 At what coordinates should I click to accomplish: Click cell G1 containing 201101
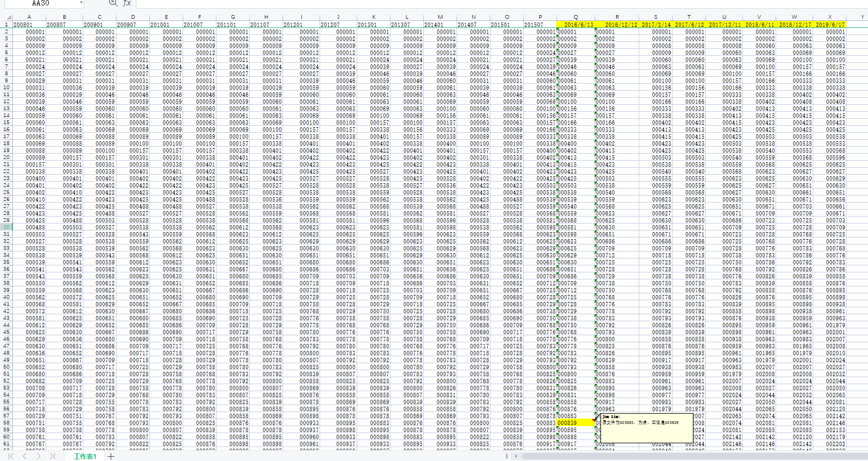pyautogui.click(x=233, y=25)
